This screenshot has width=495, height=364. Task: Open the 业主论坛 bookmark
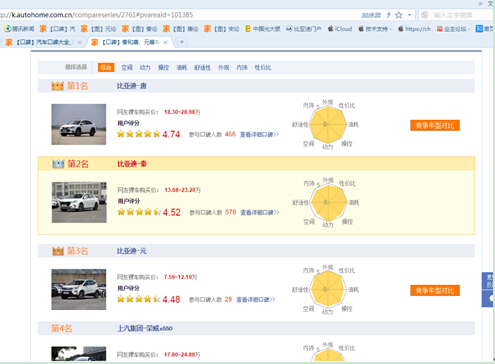tap(453, 29)
